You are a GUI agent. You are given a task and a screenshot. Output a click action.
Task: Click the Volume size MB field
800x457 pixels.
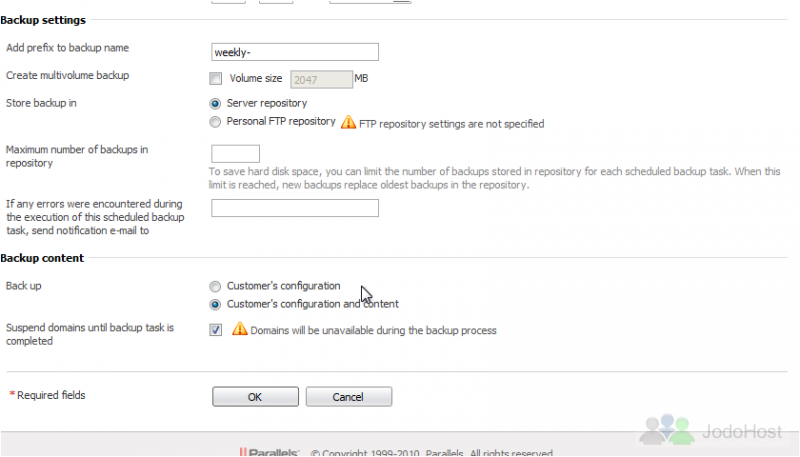tap(321, 80)
